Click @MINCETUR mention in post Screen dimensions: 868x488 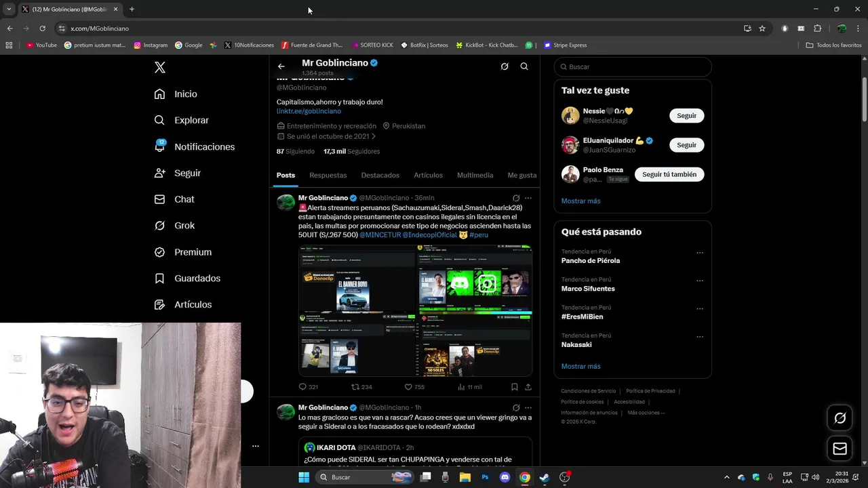pyautogui.click(x=380, y=235)
